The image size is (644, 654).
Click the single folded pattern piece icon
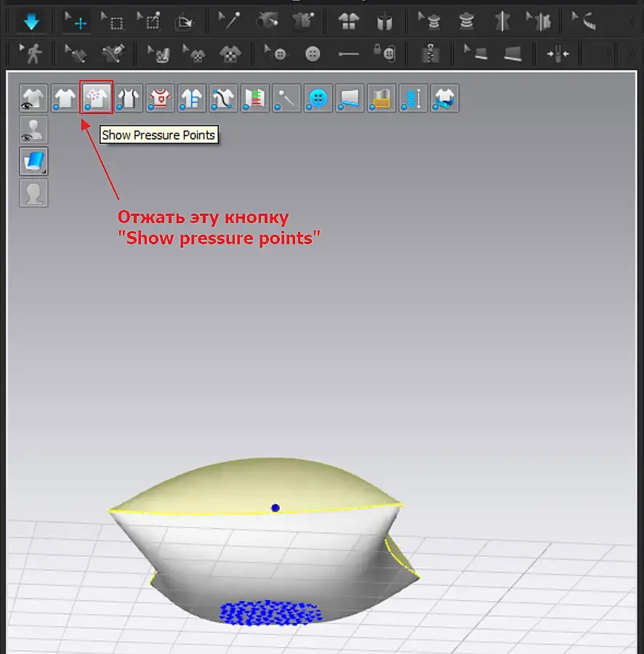[502, 21]
